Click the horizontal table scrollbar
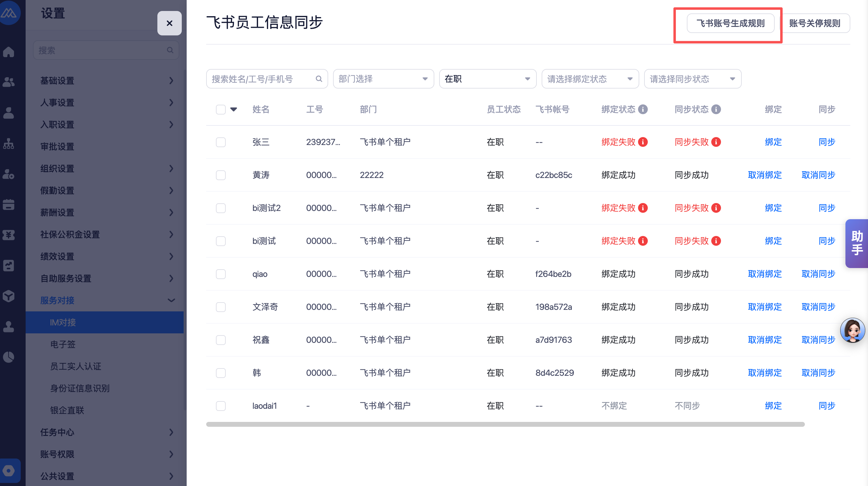Image resolution: width=868 pixels, height=486 pixels. [505, 424]
